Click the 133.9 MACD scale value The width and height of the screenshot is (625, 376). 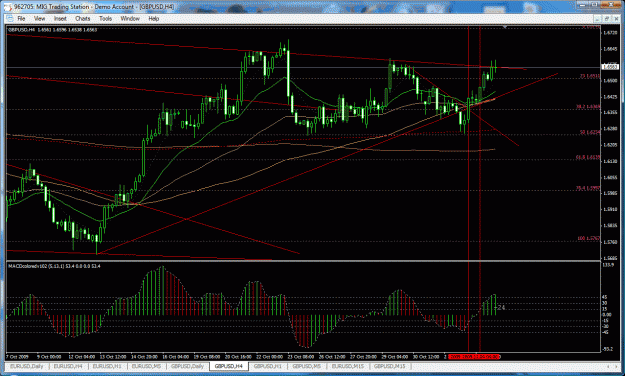(608, 265)
